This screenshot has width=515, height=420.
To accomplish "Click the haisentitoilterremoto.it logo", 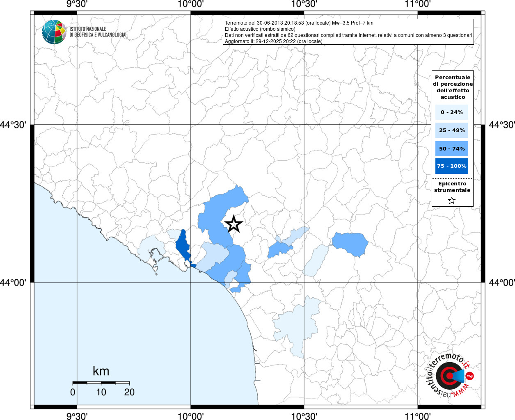I will coord(450,376).
